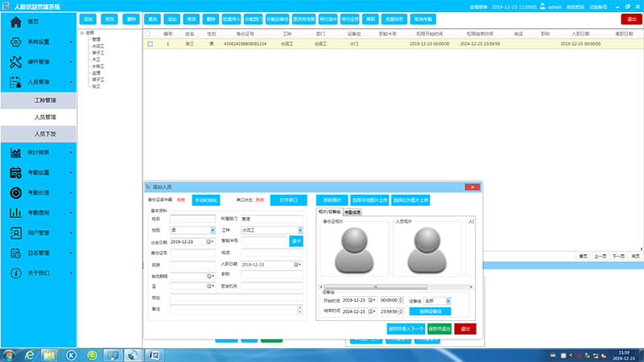Click the 用户管理 person icon

point(15,232)
